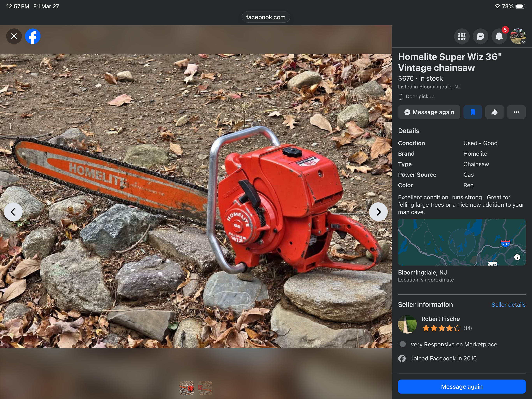
Task: Show the next chainsaw photo
Action: 378,212
